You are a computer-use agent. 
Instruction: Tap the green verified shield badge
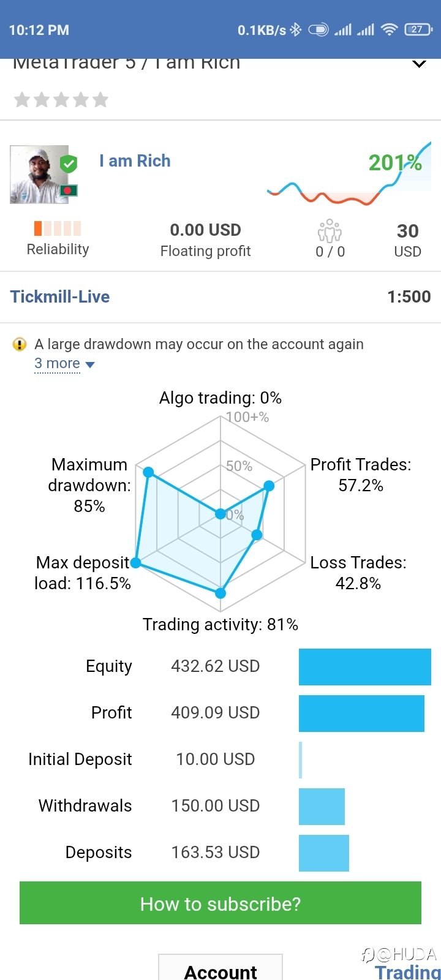69,164
